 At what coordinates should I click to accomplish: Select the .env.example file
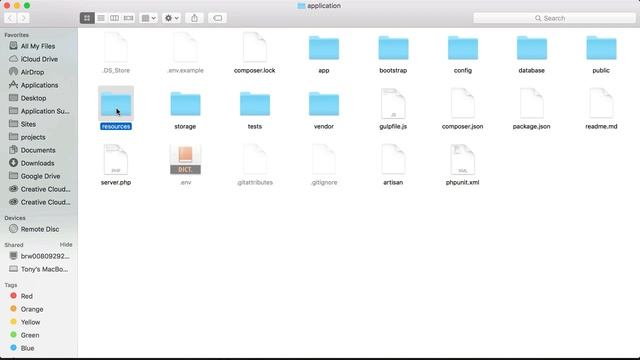tap(185, 53)
